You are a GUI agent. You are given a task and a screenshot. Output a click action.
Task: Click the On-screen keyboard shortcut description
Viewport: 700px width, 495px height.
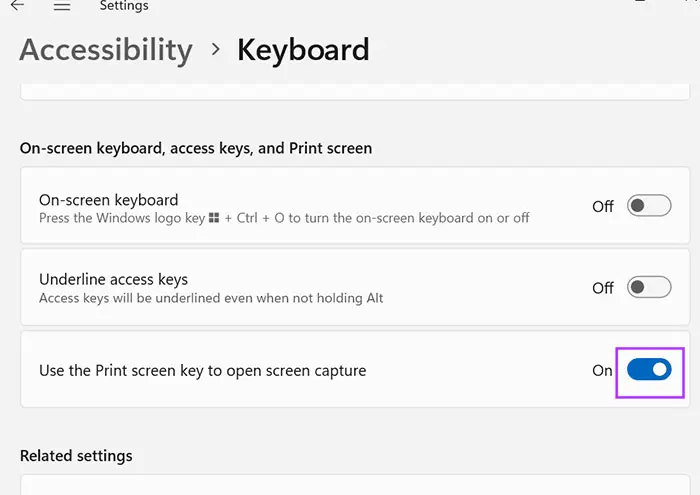pyautogui.click(x=284, y=218)
